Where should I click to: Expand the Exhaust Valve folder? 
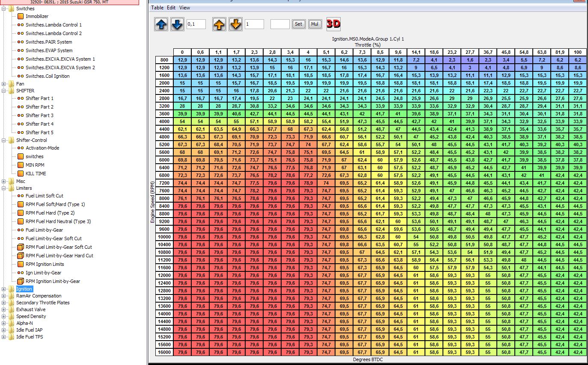point(4,309)
